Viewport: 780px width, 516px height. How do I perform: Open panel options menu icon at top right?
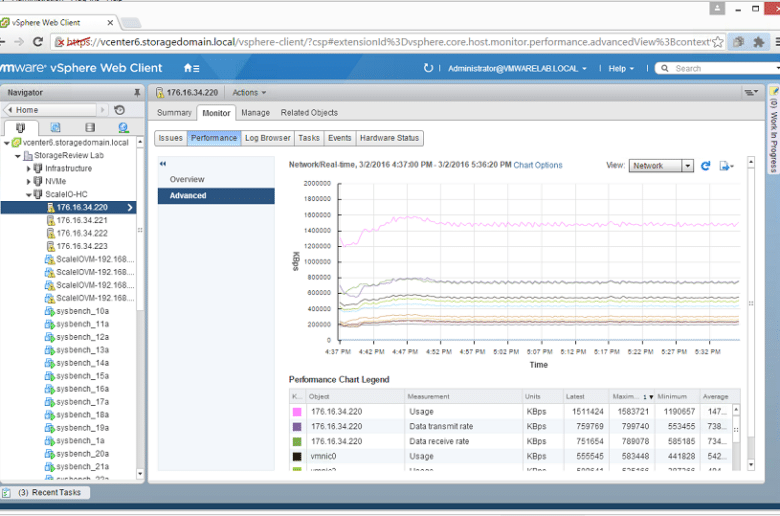751,93
